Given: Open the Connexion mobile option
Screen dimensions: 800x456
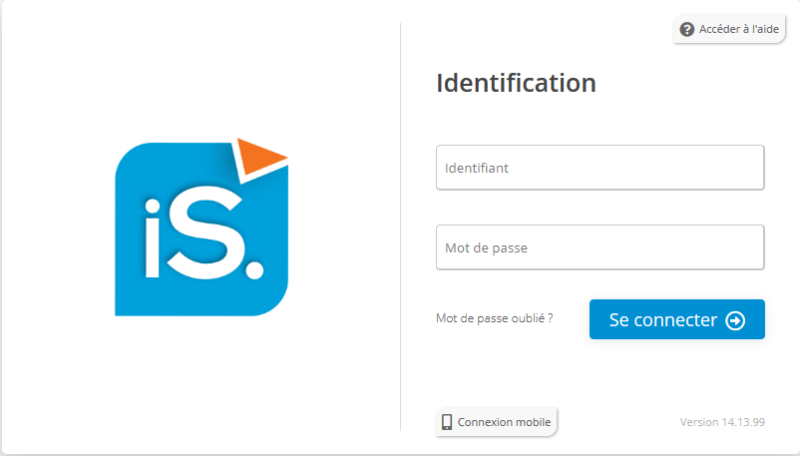Looking at the screenshot, I should [496, 422].
